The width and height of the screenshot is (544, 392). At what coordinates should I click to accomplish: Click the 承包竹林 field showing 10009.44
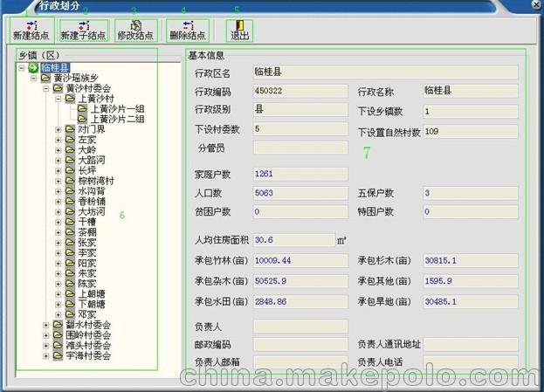[x=300, y=260]
